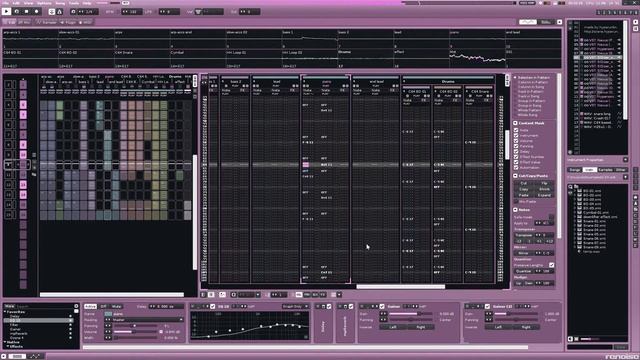Toggle the Effect Number checkbox

pos(516,157)
